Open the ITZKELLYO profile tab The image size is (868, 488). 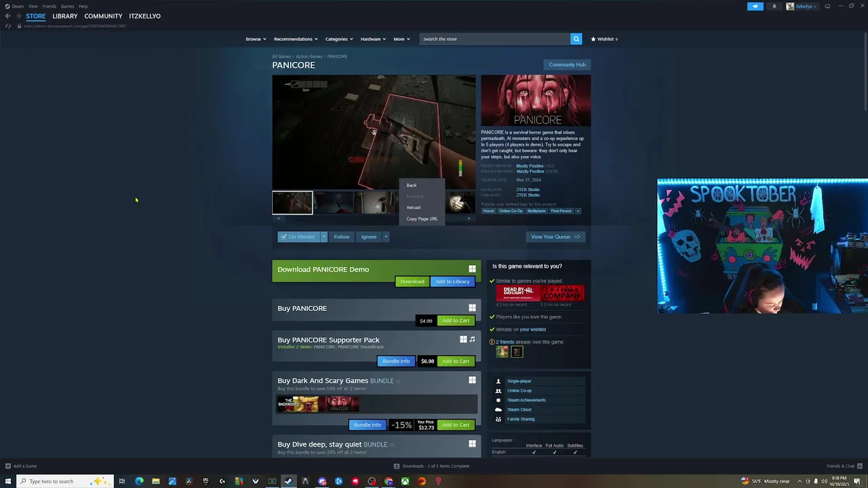[x=144, y=16]
